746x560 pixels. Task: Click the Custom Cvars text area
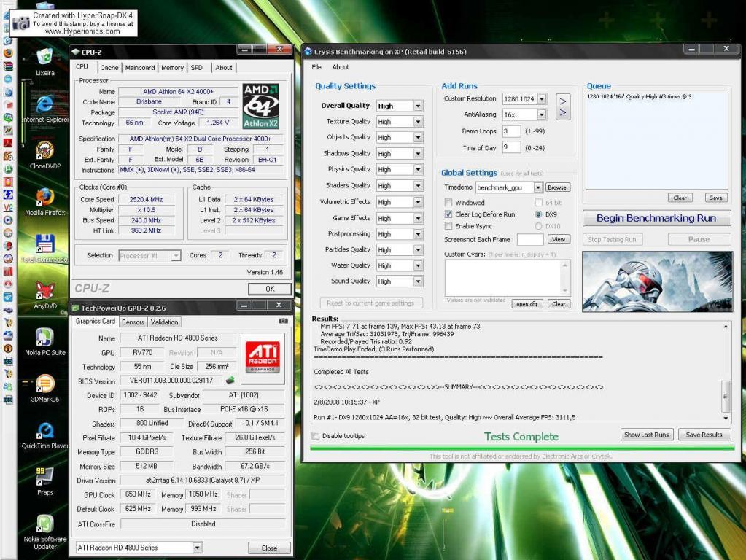[503, 278]
